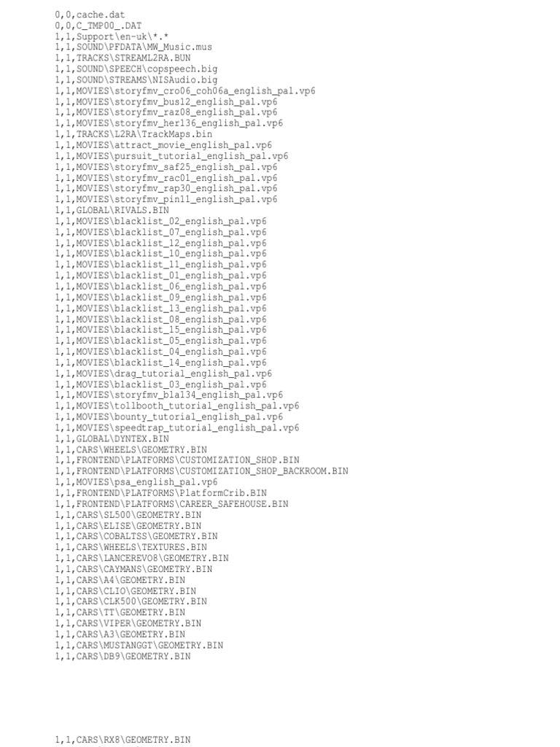
Task: Select the C_TMP00_.DAT entry
Action: tap(98, 26)
